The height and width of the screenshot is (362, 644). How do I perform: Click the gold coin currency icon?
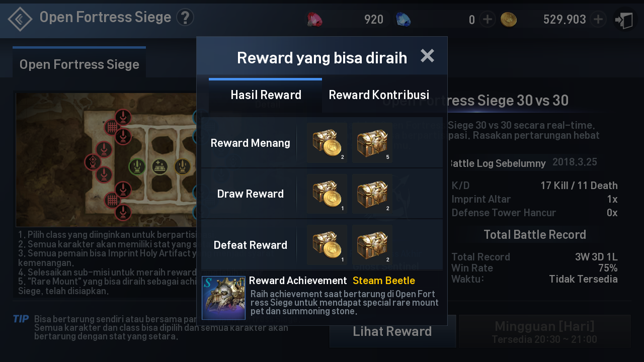click(509, 20)
